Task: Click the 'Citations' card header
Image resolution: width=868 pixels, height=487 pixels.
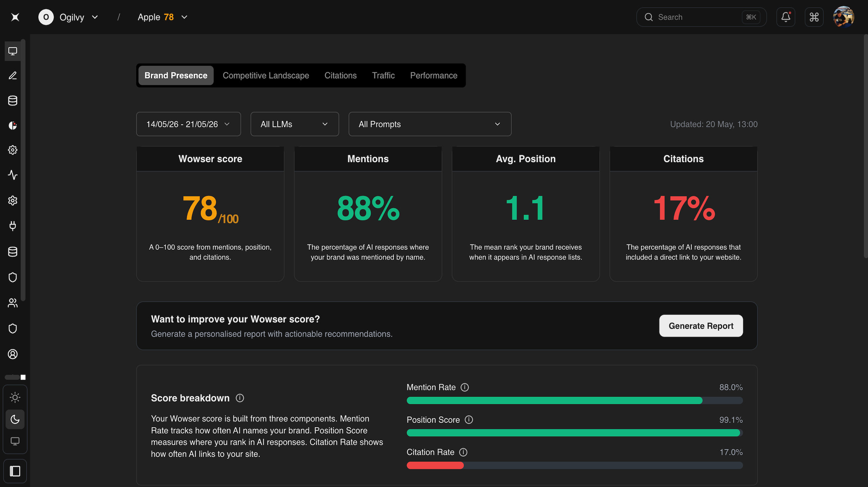Action: [x=683, y=159]
